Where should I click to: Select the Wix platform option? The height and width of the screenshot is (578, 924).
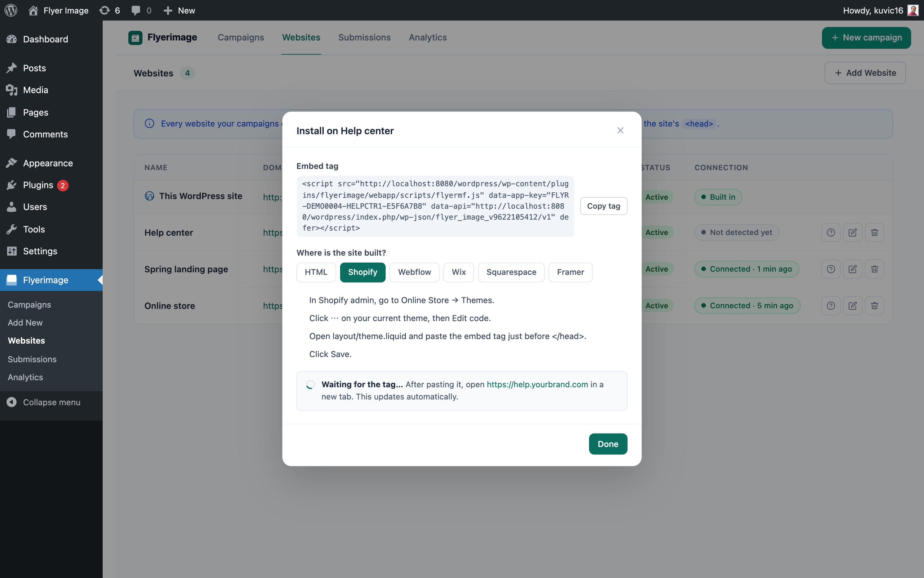coord(458,272)
